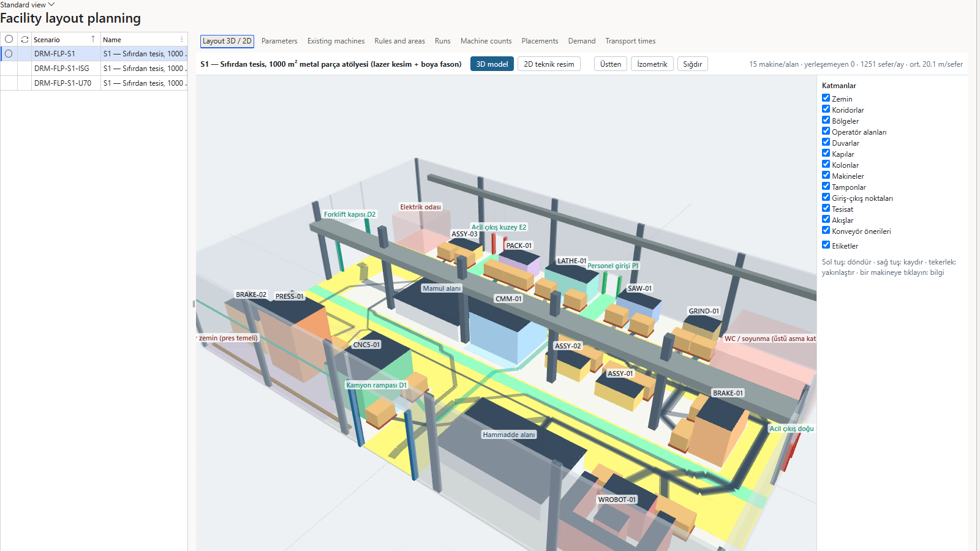Viewport: 980px width, 551px height.
Task: Select the DRM-FLP-S1 row radio
Action: 9,54
